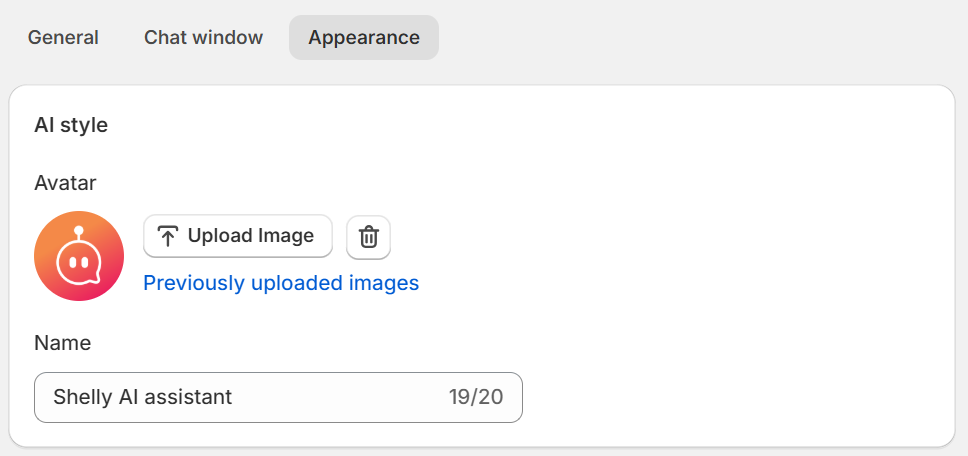Switch to the Chat window tab
The width and height of the screenshot is (968, 456).
coord(203,38)
